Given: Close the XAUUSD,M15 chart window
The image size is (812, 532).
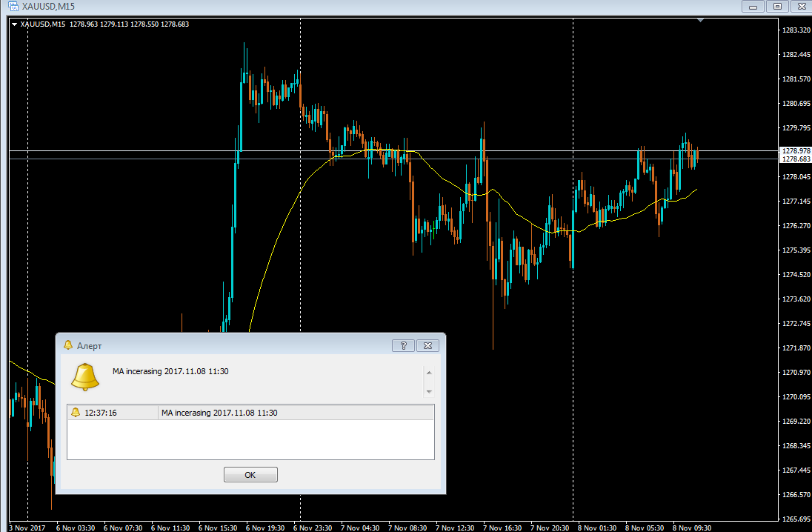Looking at the screenshot, I should point(801,6).
